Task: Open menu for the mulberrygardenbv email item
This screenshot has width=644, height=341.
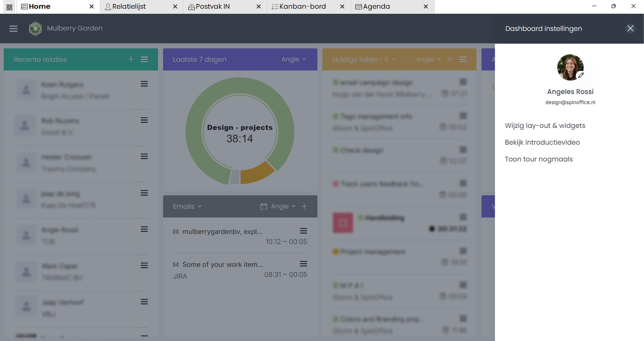Action: pyautogui.click(x=303, y=231)
